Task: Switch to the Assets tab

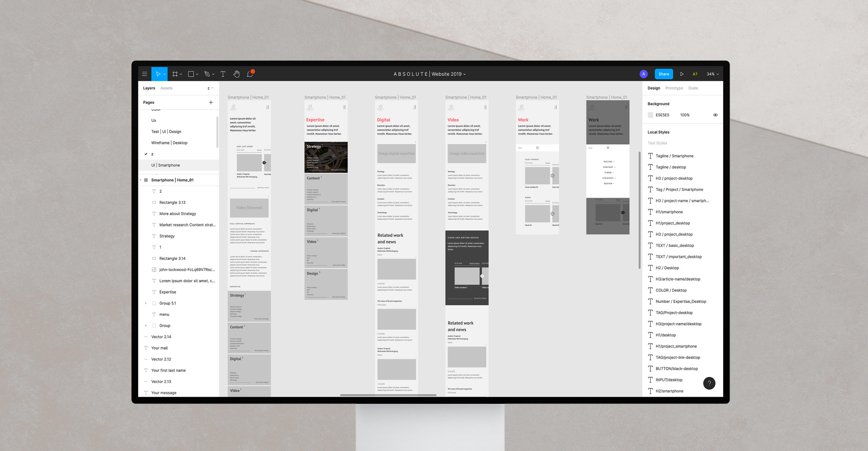Action: point(166,88)
